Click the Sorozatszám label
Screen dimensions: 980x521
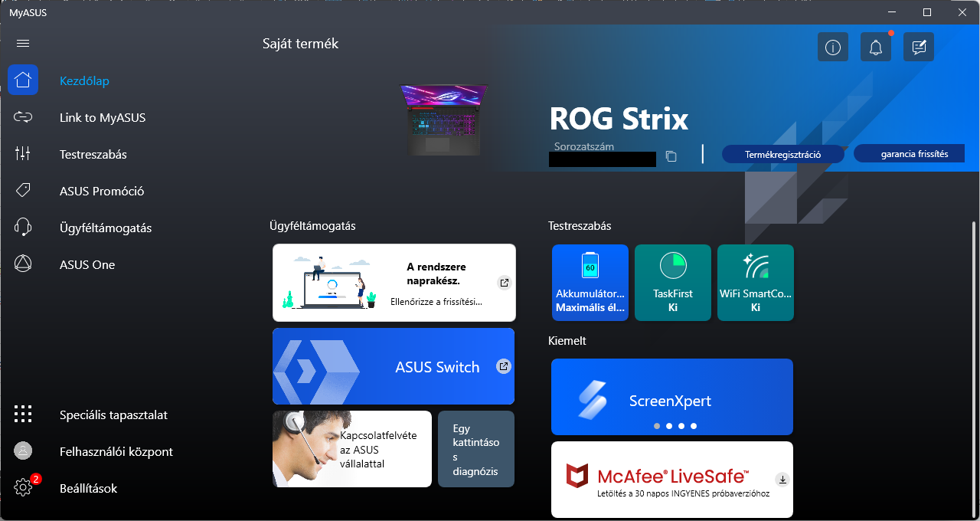[584, 146]
